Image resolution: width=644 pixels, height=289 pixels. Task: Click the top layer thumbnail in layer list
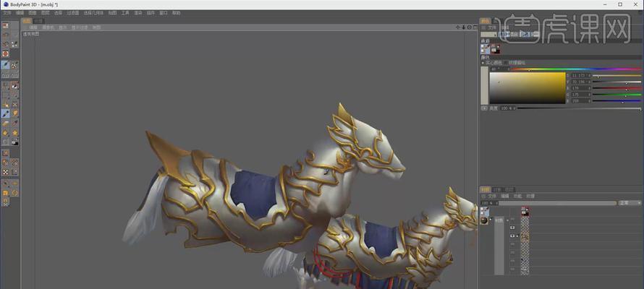coord(525,212)
